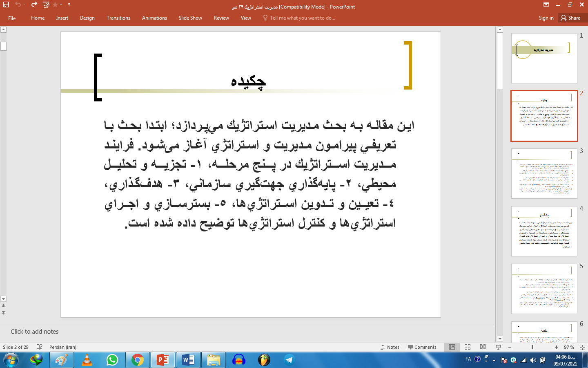Start Slide Show from status bar icon

click(498, 347)
